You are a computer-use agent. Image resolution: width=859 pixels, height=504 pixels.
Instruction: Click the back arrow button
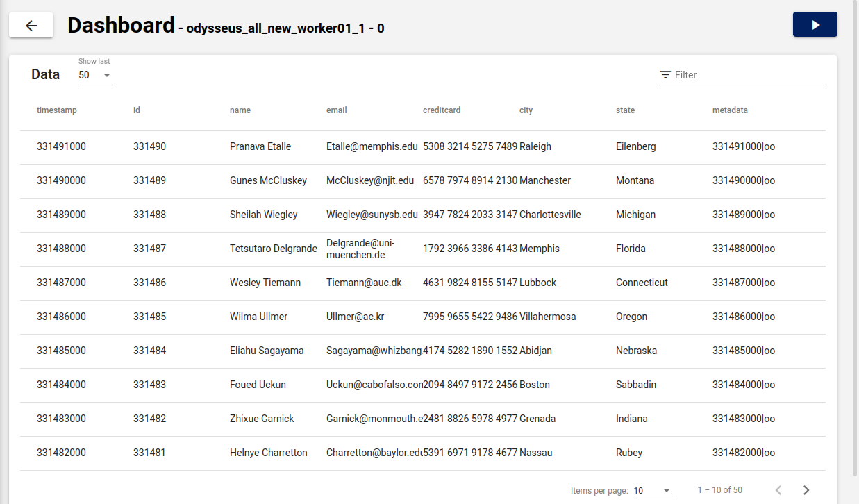tap(31, 26)
